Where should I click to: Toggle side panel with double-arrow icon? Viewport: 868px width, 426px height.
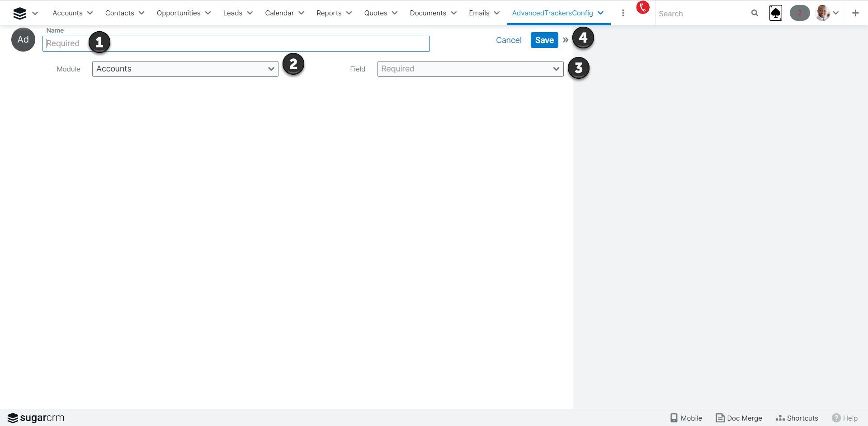566,40
